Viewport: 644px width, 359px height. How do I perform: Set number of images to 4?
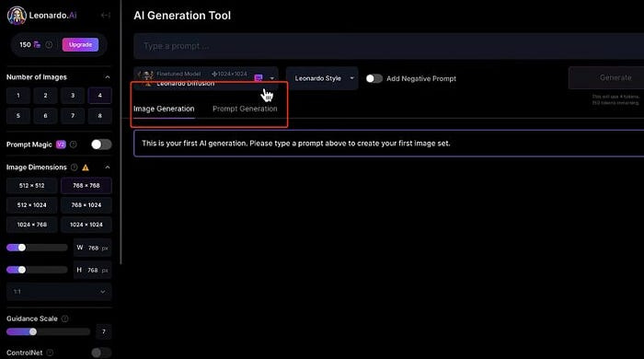click(x=99, y=96)
